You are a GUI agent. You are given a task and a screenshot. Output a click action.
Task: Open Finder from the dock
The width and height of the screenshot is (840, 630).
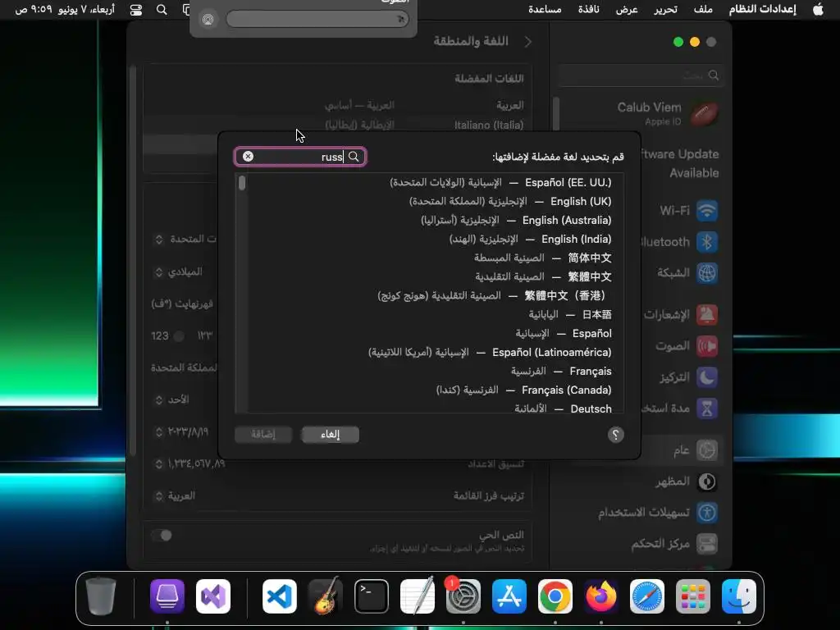pos(739,596)
